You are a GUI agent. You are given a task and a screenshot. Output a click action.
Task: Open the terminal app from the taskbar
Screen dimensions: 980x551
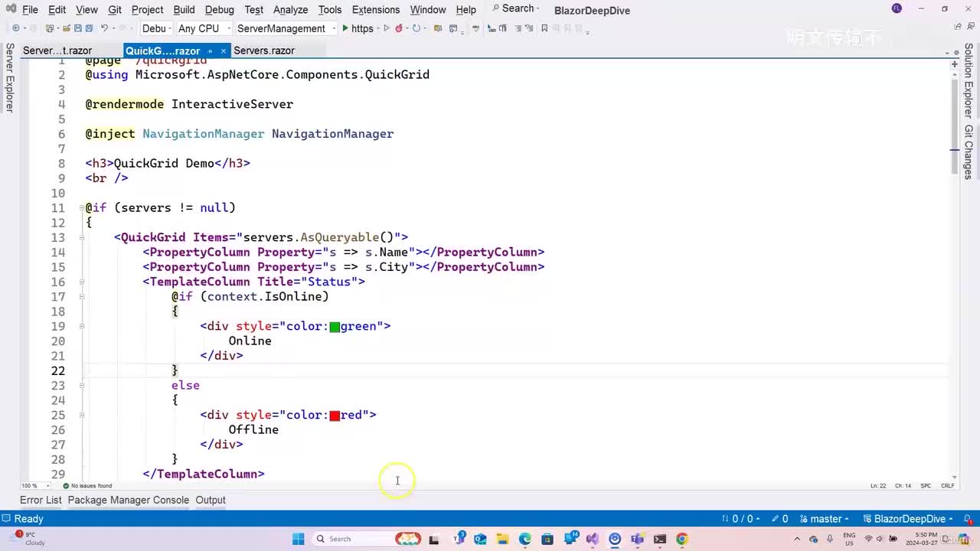(x=659, y=539)
